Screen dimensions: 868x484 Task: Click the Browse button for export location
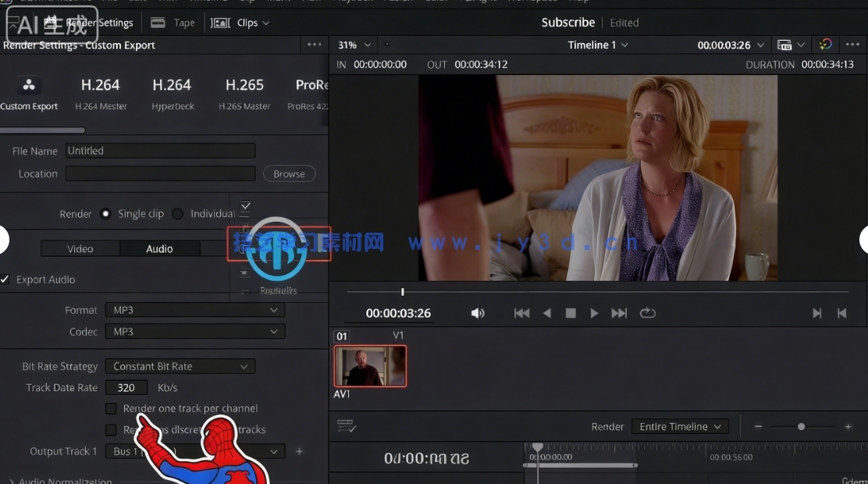point(289,173)
